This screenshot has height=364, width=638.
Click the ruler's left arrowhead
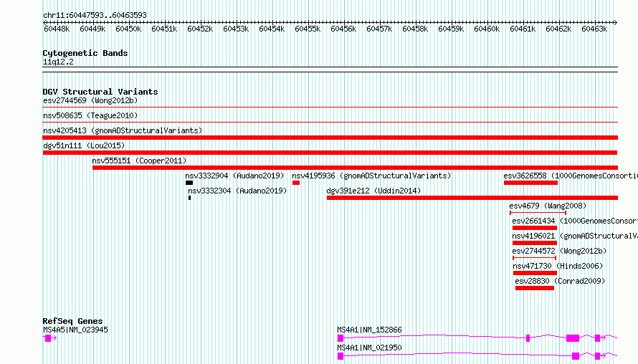tap(45, 22)
